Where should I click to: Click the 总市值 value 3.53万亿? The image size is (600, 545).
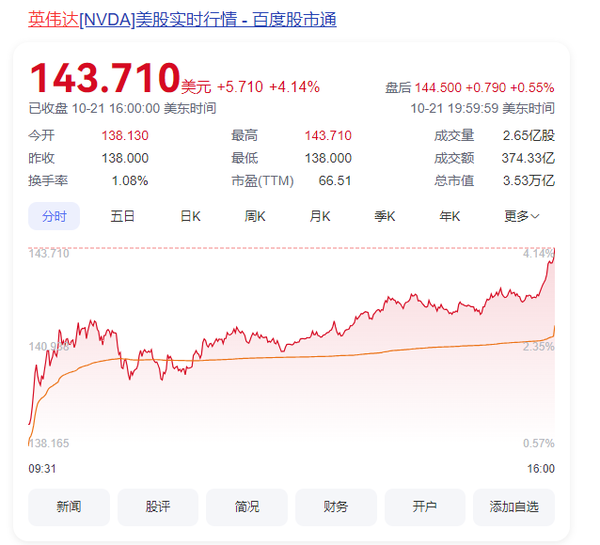[528, 181]
